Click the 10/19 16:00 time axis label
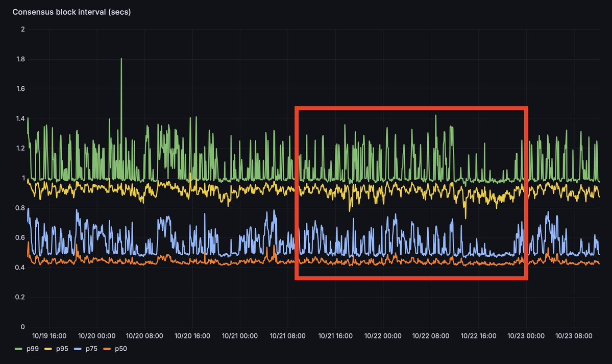The height and width of the screenshot is (364, 612). click(49, 336)
